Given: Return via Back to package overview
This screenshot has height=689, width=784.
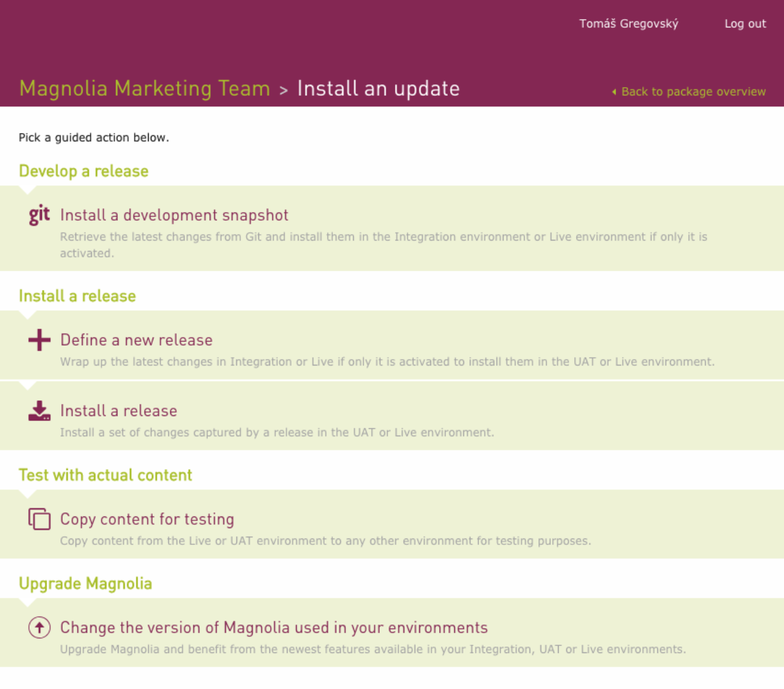Looking at the screenshot, I should [x=693, y=92].
